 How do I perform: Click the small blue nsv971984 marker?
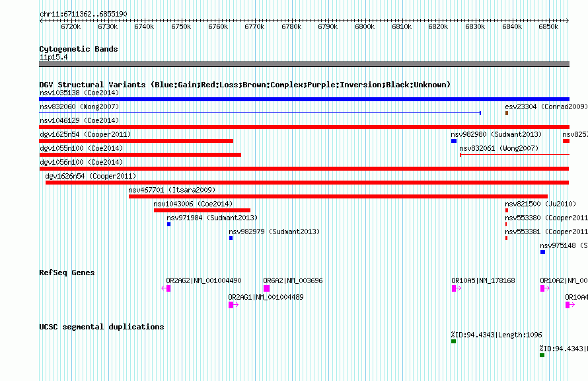[x=168, y=224]
